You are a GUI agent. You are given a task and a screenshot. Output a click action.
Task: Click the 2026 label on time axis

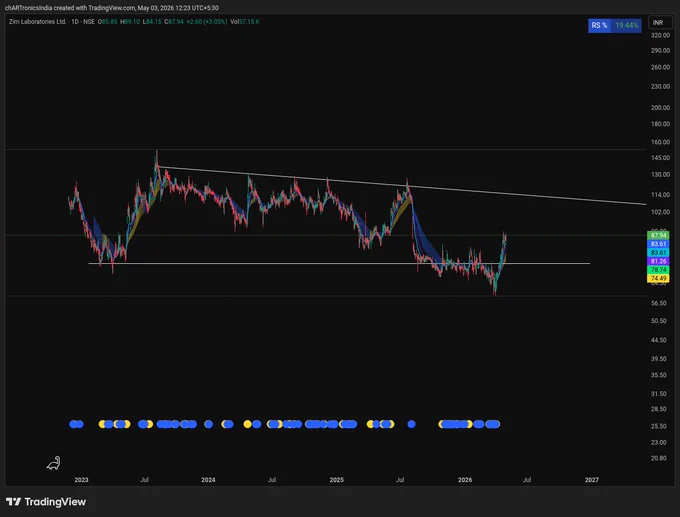[465, 480]
